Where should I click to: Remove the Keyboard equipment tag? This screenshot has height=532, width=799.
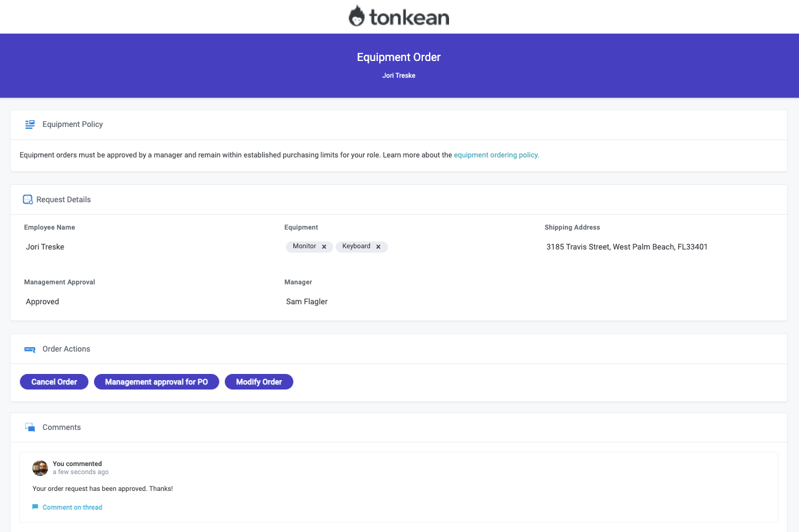378,247
